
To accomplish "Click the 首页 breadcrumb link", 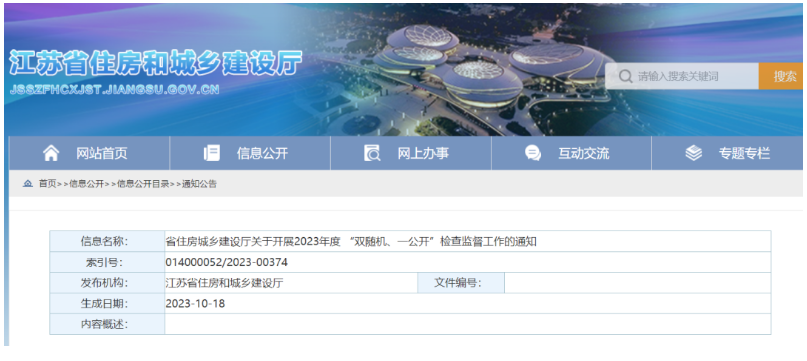I will [x=47, y=184].
